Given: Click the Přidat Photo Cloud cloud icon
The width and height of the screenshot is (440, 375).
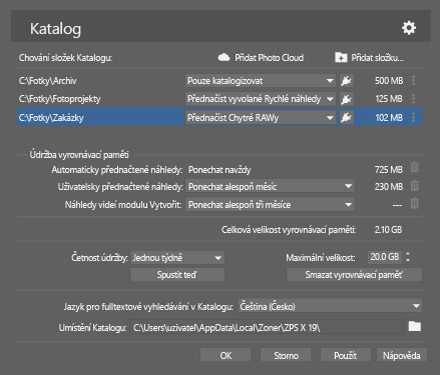Looking at the screenshot, I should 224,58.
